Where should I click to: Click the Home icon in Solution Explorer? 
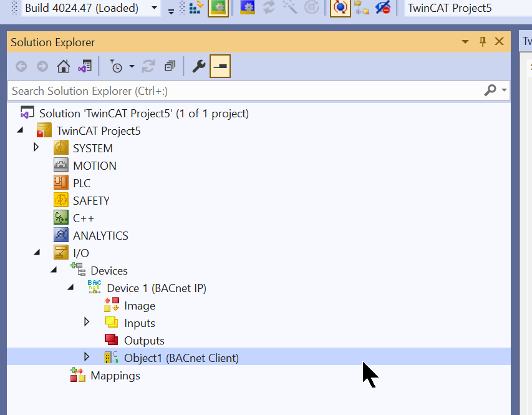(64, 66)
